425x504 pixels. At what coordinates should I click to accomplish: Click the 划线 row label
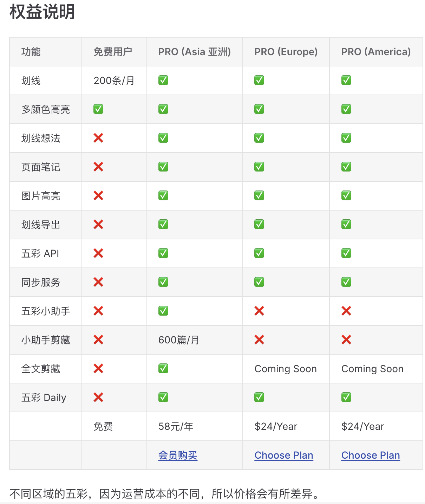tap(31, 81)
